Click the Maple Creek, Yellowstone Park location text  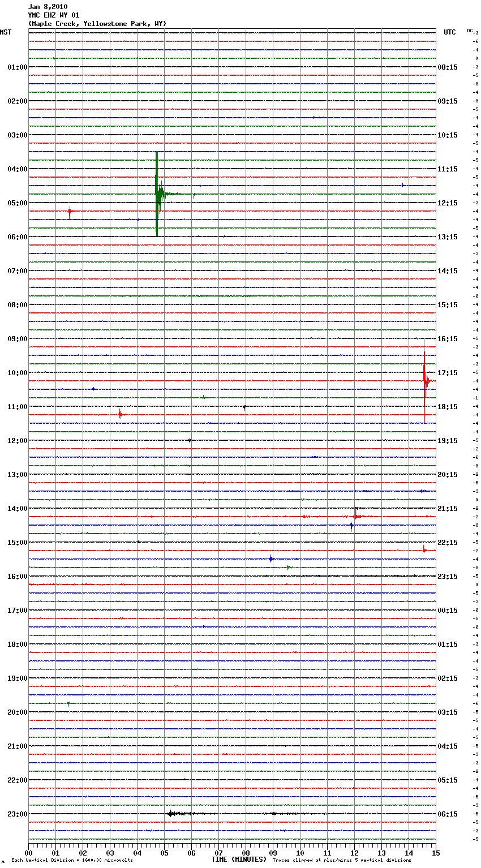click(97, 24)
